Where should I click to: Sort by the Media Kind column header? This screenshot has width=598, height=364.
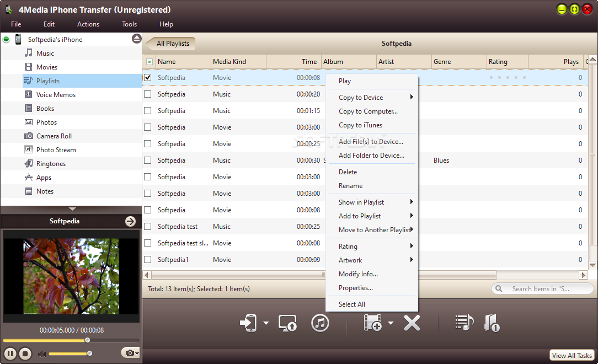pos(238,62)
